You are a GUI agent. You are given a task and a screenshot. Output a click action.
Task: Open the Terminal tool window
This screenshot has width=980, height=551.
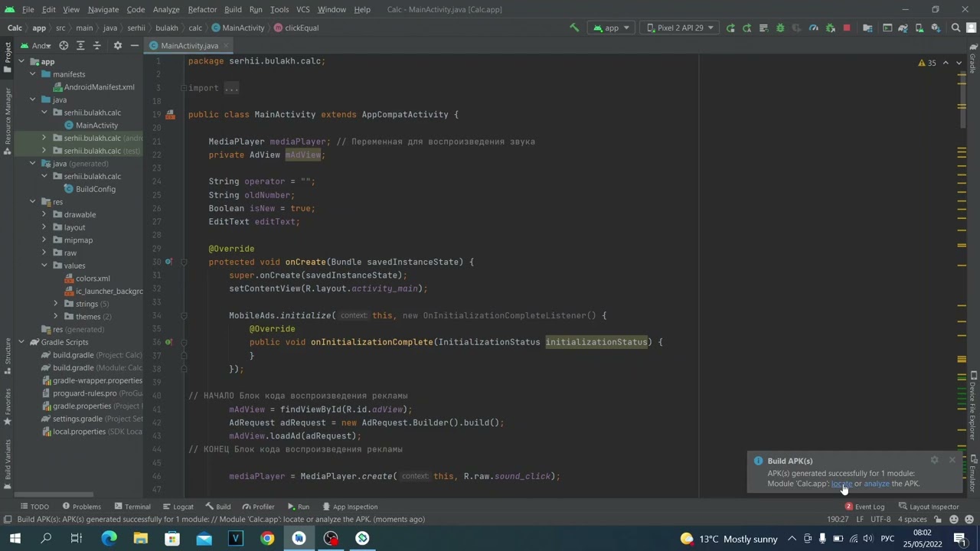(132, 507)
